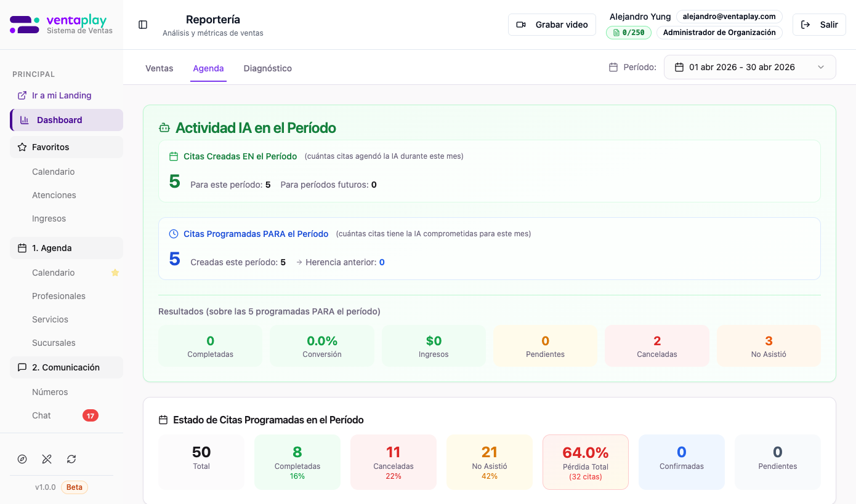Click the crossed tools icon in sidebar footer
The width and height of the screenshot is (856, 504).
tap(47, 459)
